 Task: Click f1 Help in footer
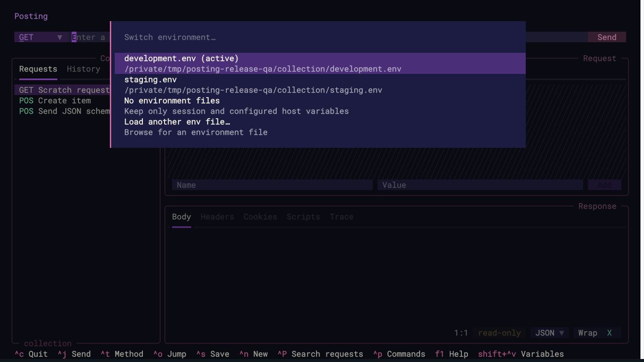(x=452, y=354)
